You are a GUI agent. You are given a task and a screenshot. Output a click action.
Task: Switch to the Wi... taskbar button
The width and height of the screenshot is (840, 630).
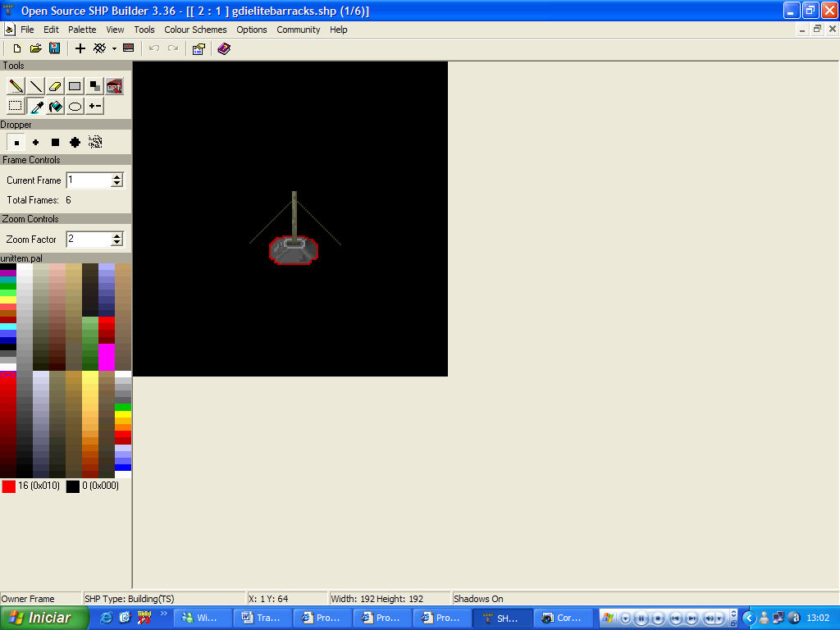(x=203, y=618)
